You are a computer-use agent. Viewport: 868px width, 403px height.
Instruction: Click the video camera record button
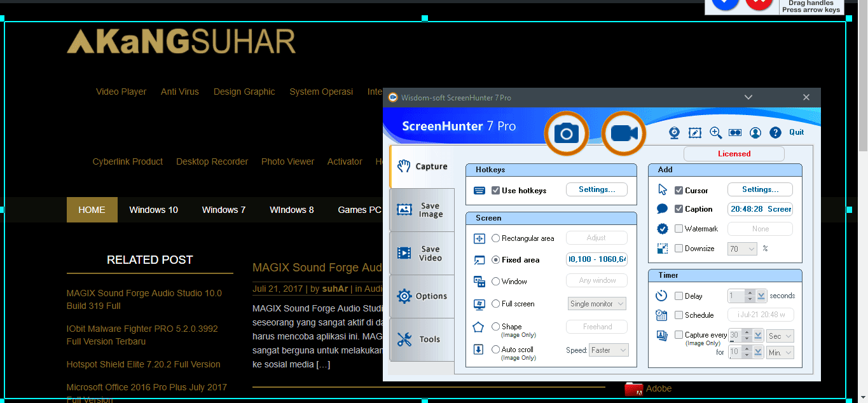[x=624, y=133]
